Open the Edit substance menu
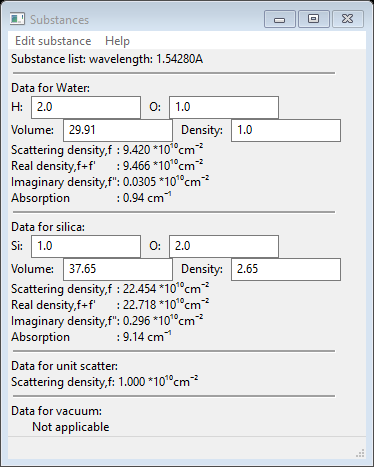Image resolution: width=374 pixels, height=467 pixels. pos(53,41)
